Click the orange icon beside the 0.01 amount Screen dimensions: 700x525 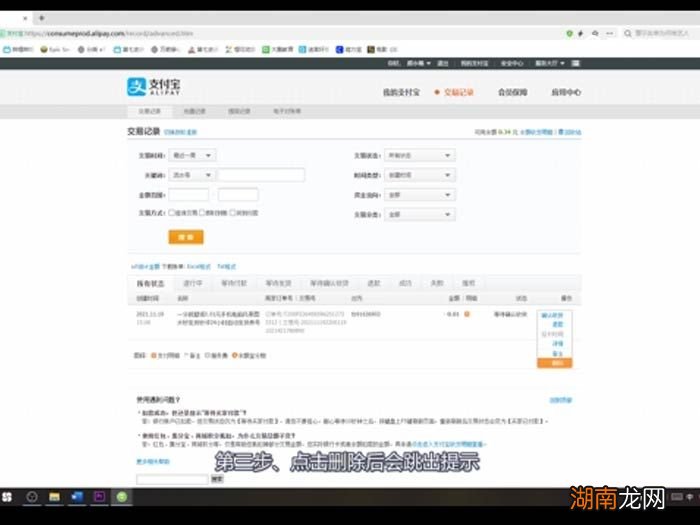tap(467, 314)
